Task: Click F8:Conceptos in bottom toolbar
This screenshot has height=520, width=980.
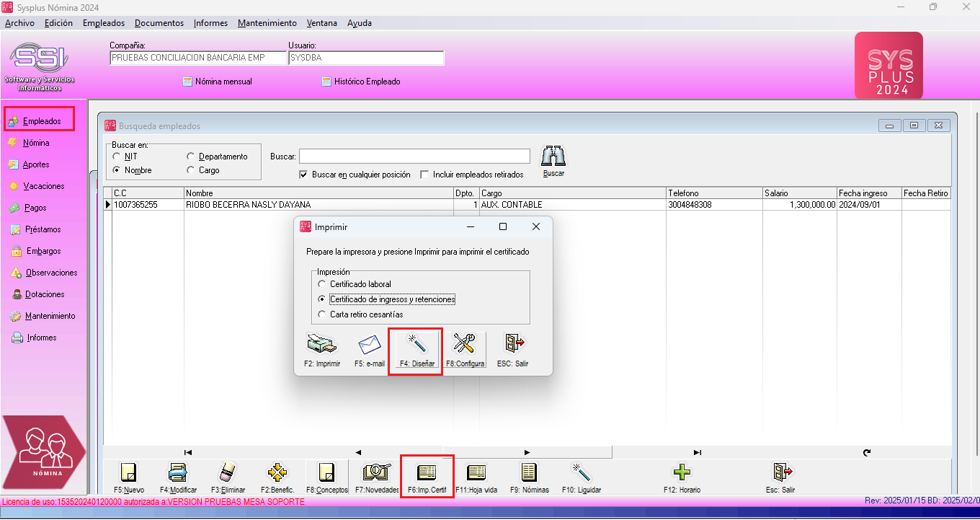Action: coord(326,477)
